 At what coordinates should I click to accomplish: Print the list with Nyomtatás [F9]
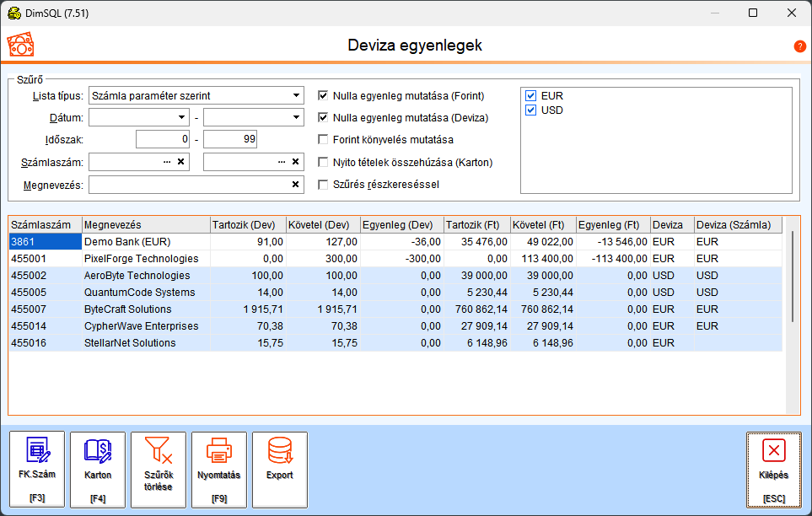point(219,470)
